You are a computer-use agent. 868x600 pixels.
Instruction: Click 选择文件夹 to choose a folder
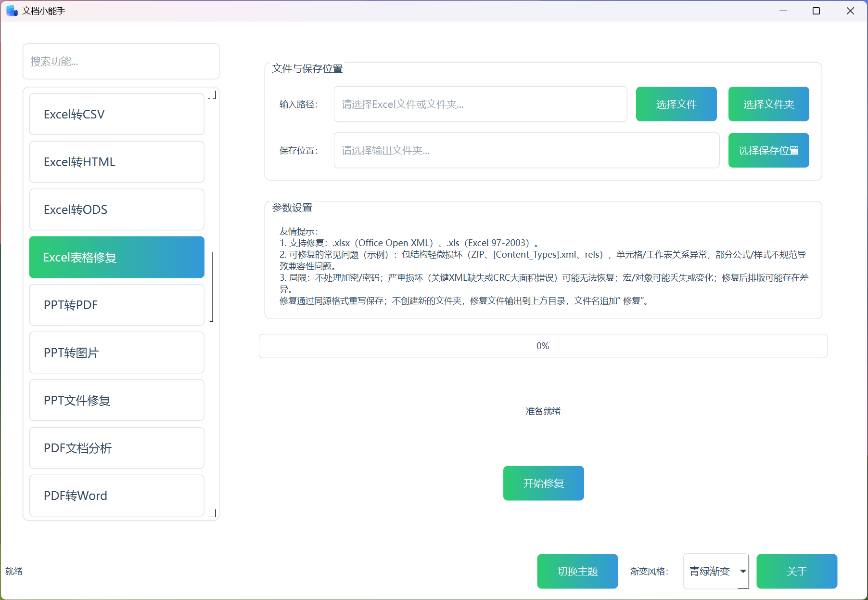click(x=768, y=104)
